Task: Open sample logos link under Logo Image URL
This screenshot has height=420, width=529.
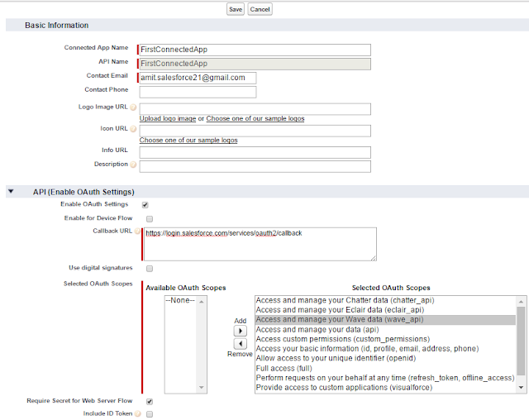Action: point(255,119)
